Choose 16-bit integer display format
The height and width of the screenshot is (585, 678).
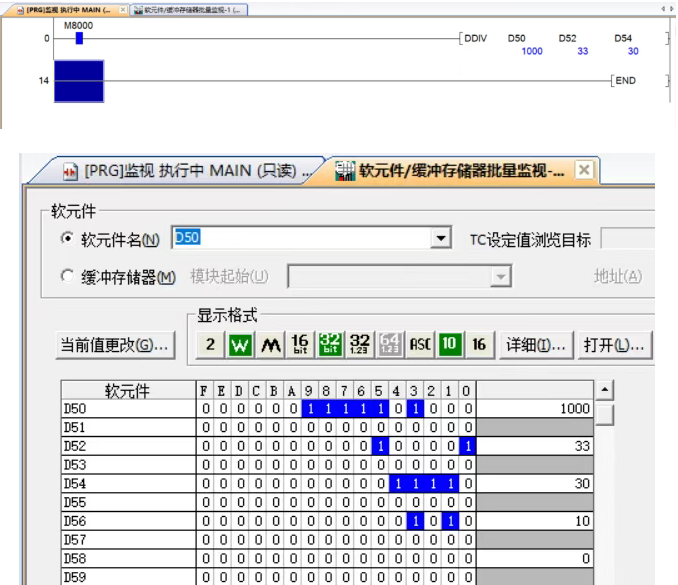(300, 345)
